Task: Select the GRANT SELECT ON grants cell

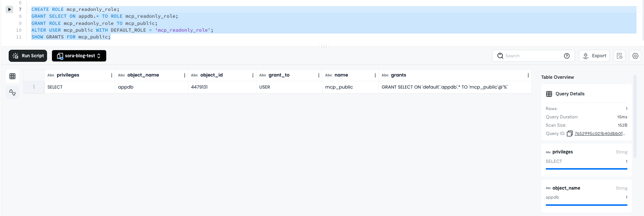Action: point(455,87)
